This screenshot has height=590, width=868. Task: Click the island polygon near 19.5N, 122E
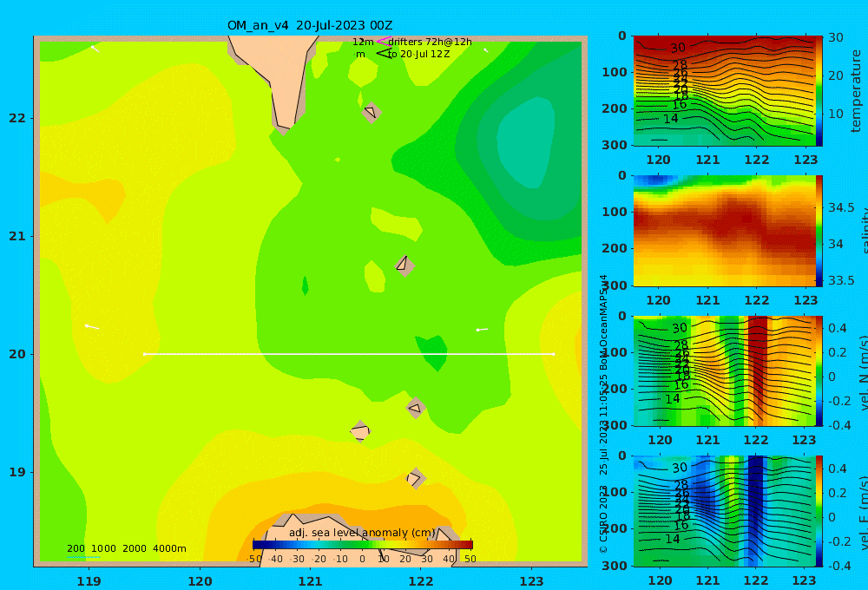tap(416, 408)
